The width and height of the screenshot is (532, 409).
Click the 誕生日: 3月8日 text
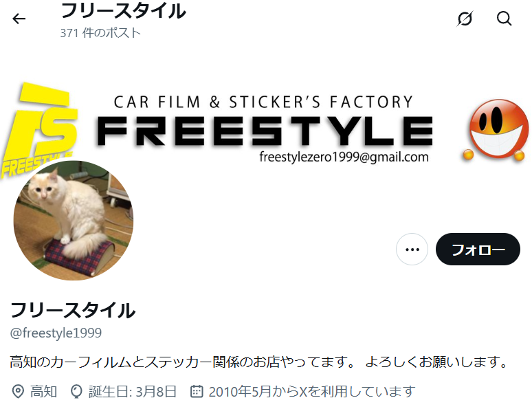[133, 391]
